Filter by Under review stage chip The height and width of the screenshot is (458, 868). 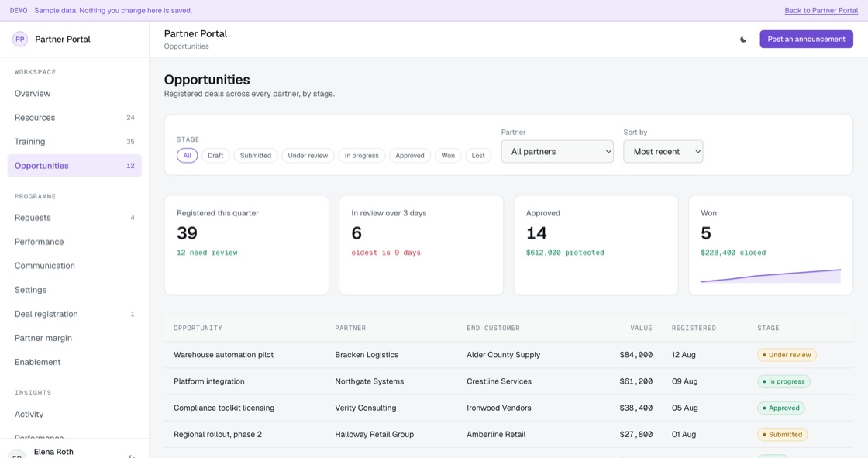pos(308,156)
